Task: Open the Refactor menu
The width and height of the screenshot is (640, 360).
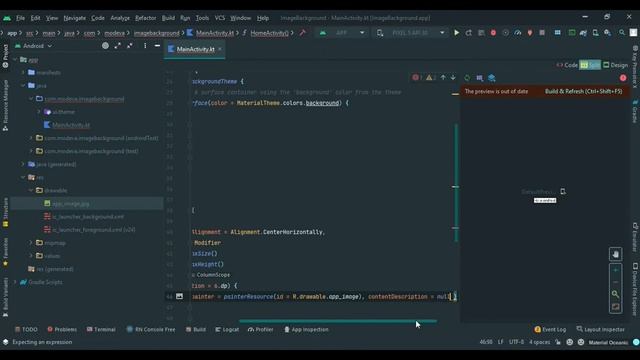Action: coord(146,18)
